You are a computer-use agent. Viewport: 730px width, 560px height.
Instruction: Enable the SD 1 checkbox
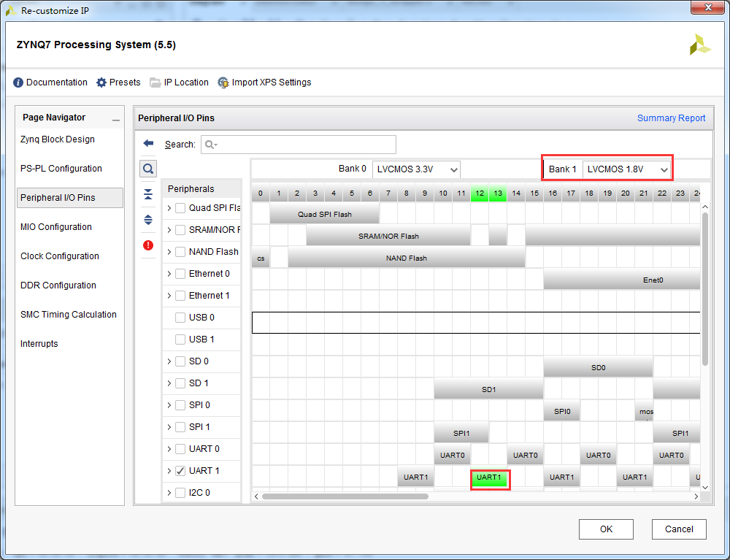(x=180, y=383)
